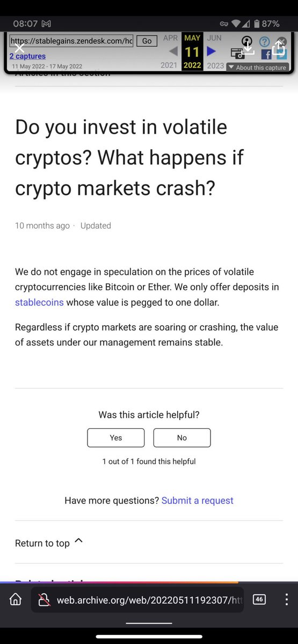Open the Wayback Machine help question-mark icon
This screenshot has width=298, height=644.
(264, 41)
